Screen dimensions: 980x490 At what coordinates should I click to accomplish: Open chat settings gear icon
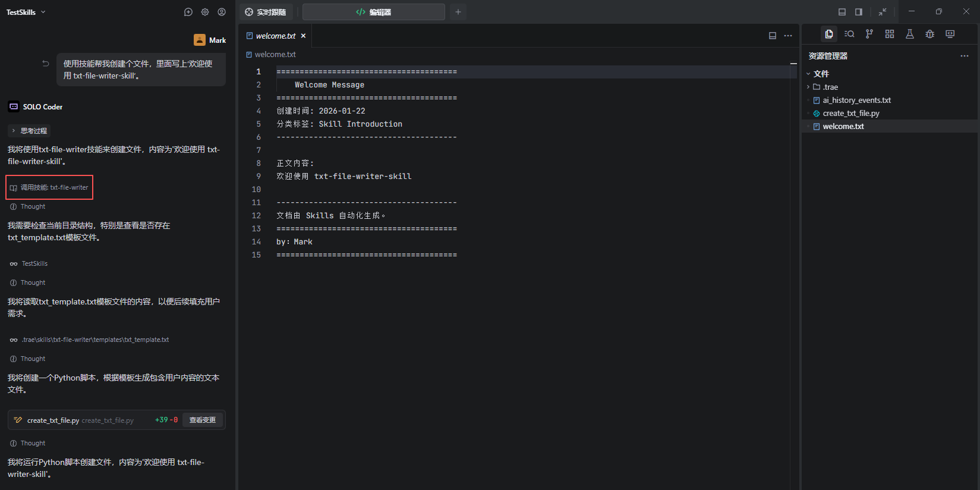(205, 12)
